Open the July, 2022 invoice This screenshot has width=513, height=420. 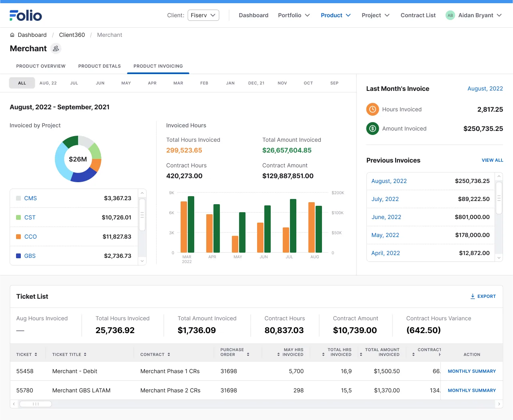[385, 199]
